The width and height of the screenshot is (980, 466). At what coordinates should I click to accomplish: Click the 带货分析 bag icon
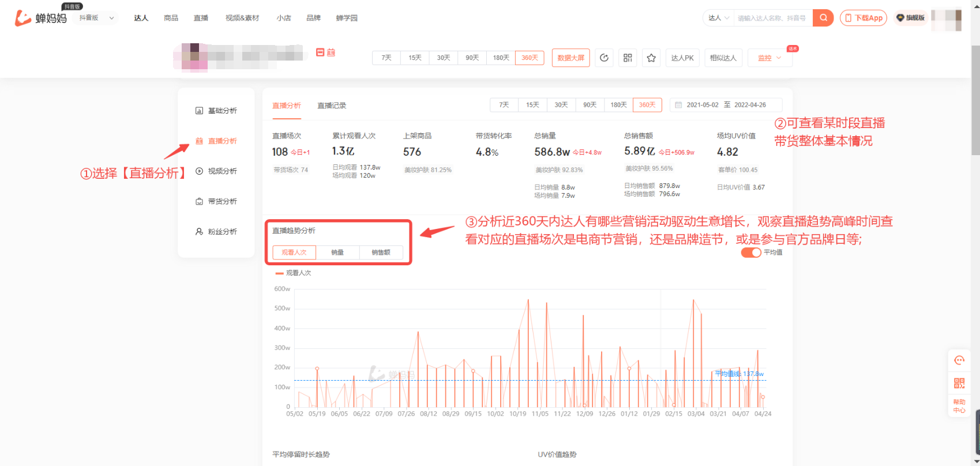click(x=199, y=201)
